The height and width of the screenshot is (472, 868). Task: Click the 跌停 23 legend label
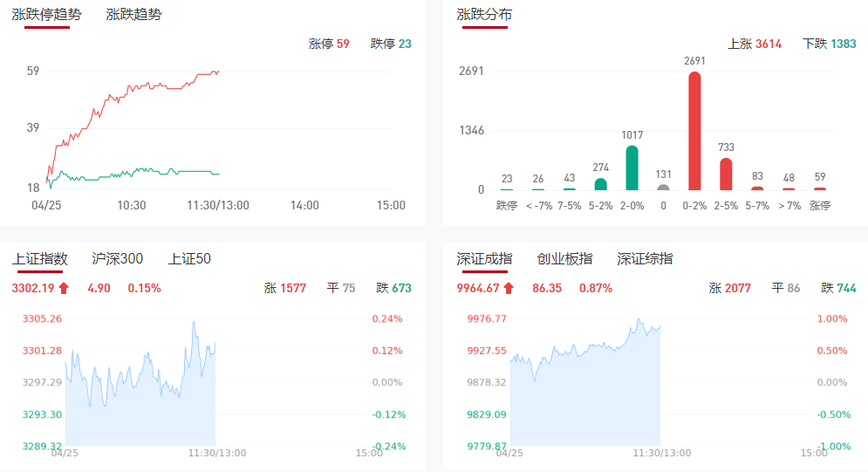391,44
